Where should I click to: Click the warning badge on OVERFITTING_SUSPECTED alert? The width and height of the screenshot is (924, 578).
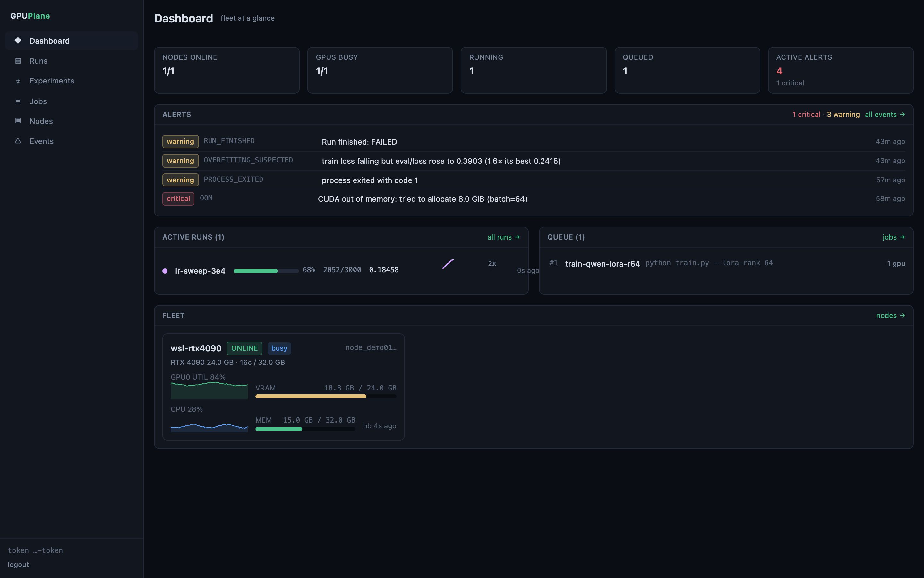(x=181, y=161)
